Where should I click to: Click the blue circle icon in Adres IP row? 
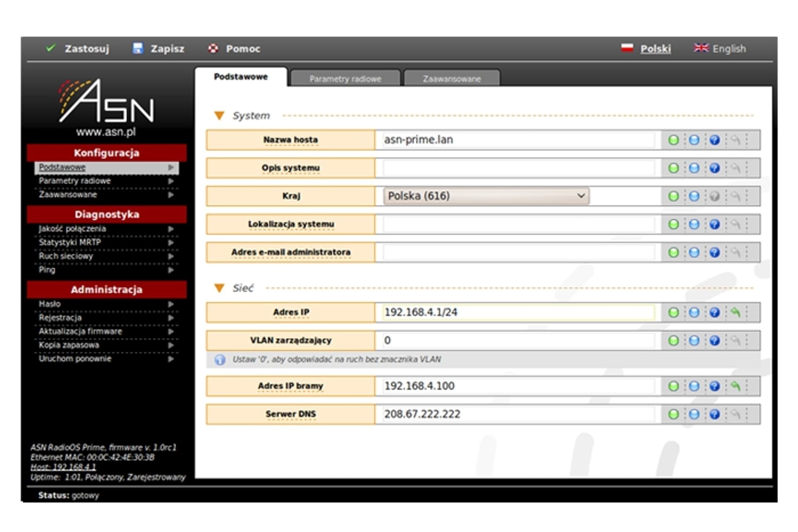coord(694,312)
